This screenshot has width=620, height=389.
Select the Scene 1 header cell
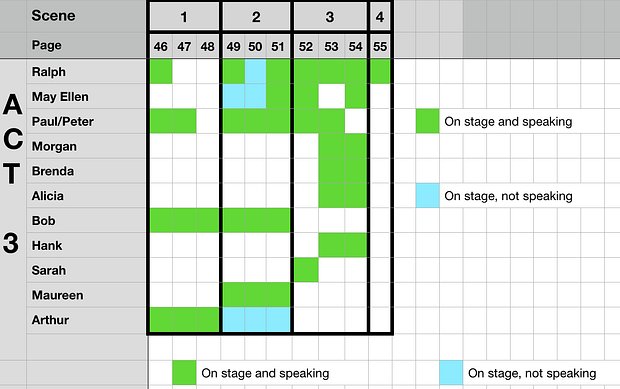pyautogui.click(x=184, y=17)
